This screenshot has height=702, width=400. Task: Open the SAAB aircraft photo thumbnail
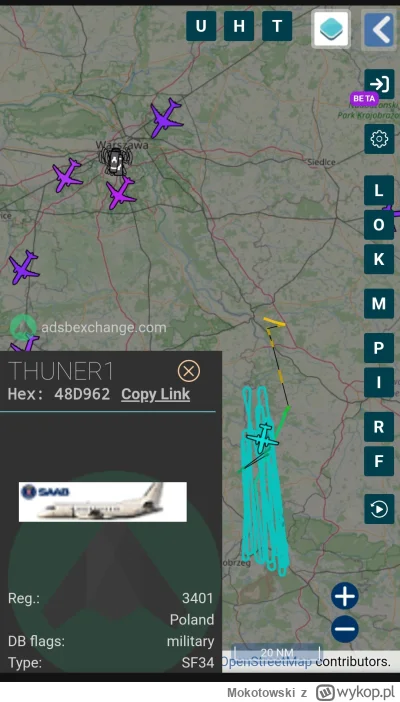point(103,501)
